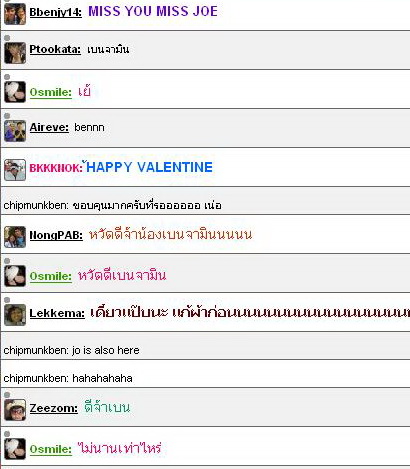Open Bbenjy14's profile avatar
Screen dimensions: 410x469
click(x=15, y=14)
